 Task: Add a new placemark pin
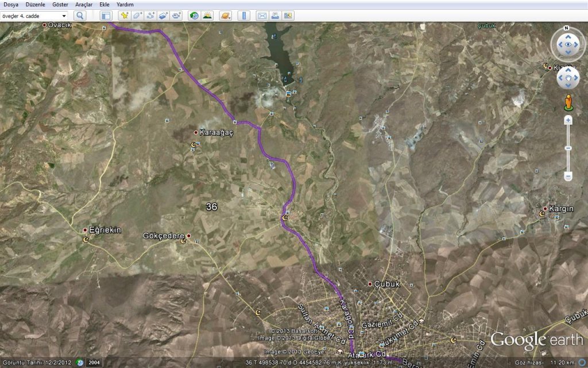pyautogui.click(x=123, y=16)
